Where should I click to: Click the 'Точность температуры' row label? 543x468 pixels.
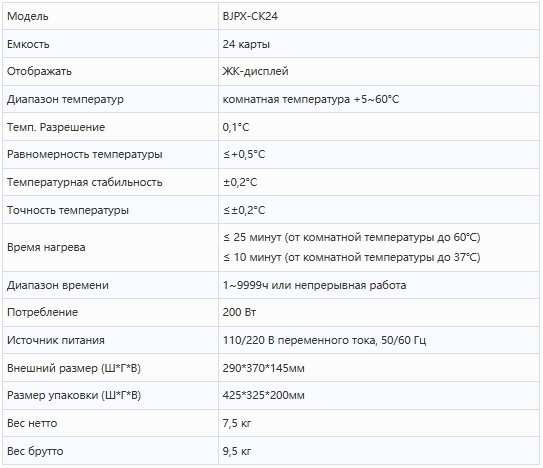point(68,210)
